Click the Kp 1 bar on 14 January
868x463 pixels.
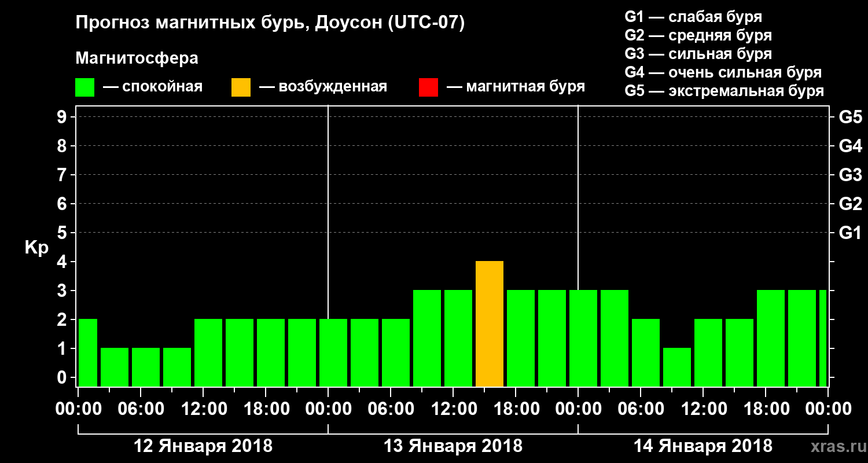[677, 368]
